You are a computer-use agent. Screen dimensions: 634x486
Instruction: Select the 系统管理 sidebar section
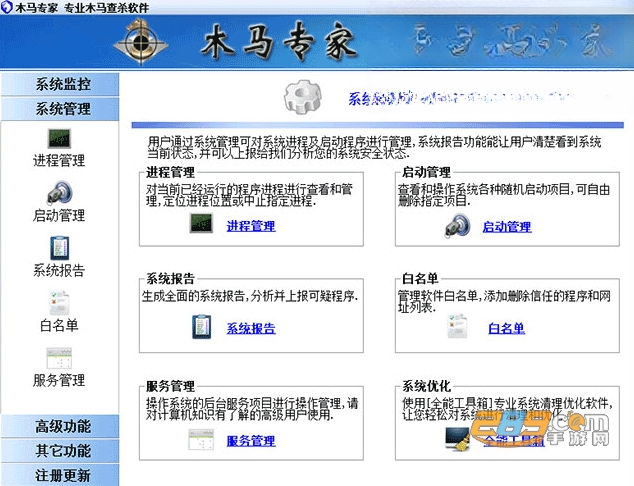point(60,109)
